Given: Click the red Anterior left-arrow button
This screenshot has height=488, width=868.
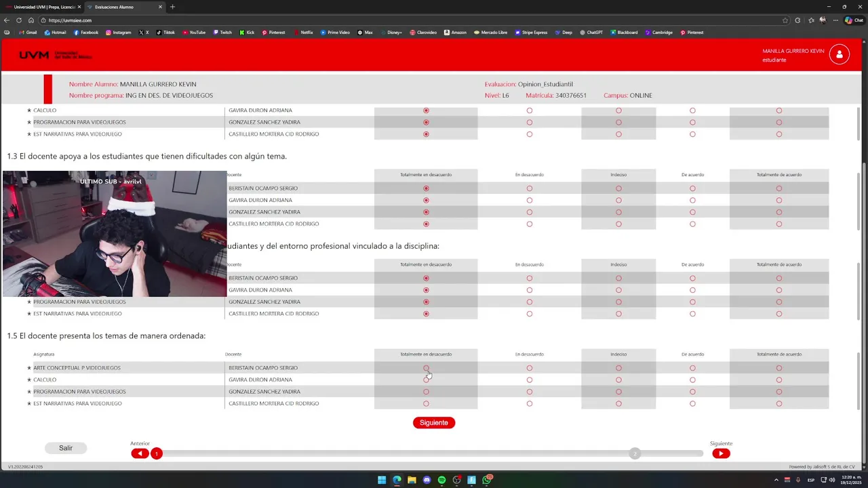Looking at the screenshot, I should click(140, 453).
